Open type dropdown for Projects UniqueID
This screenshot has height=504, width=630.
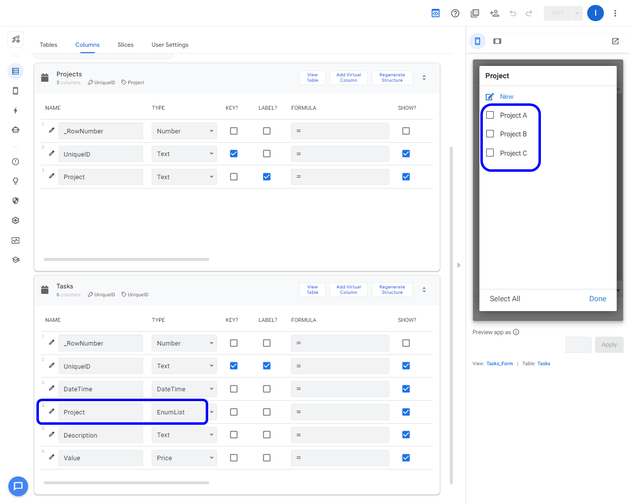(x=184, y=154)
